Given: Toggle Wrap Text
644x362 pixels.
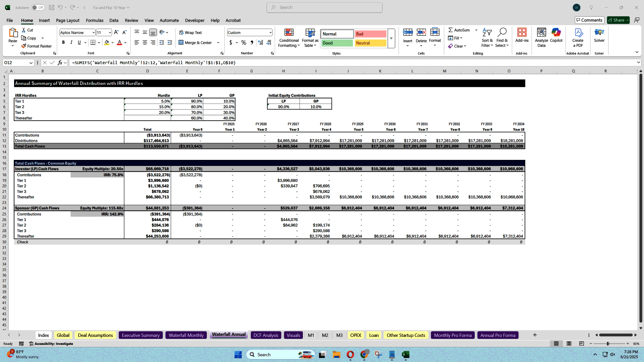Looking at the screenshot, I should click(x=190, y=33).
